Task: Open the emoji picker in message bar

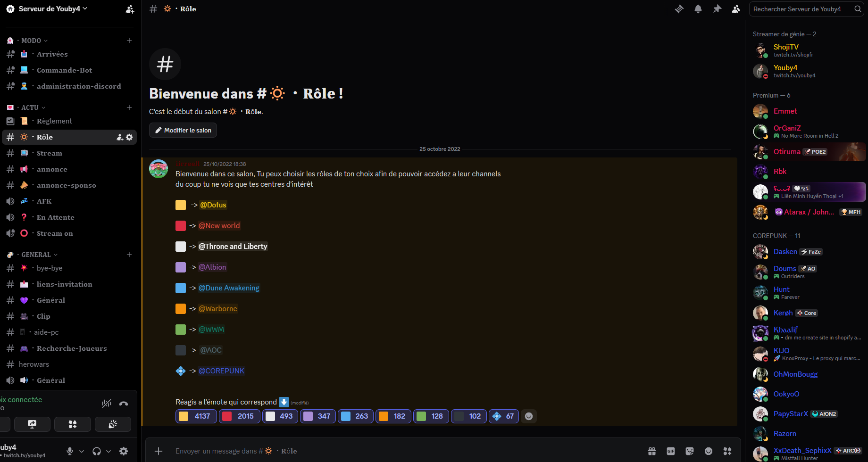Action: [x=709, y=451]
